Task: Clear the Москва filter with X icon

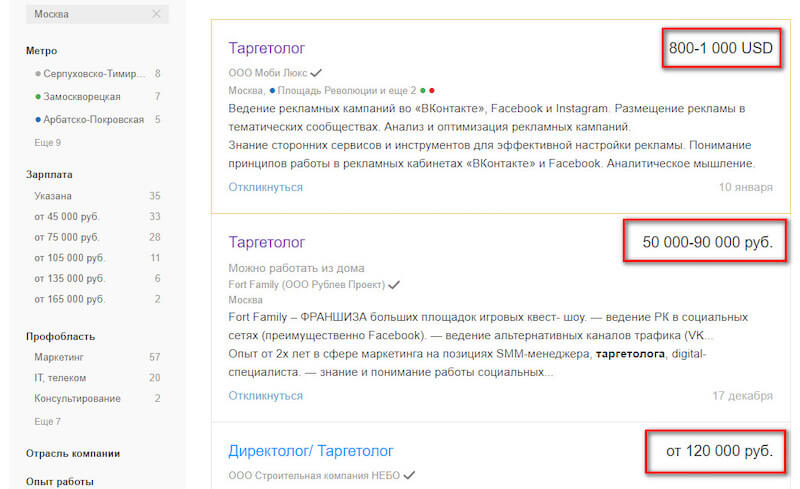Action: (x=156, y=14)
